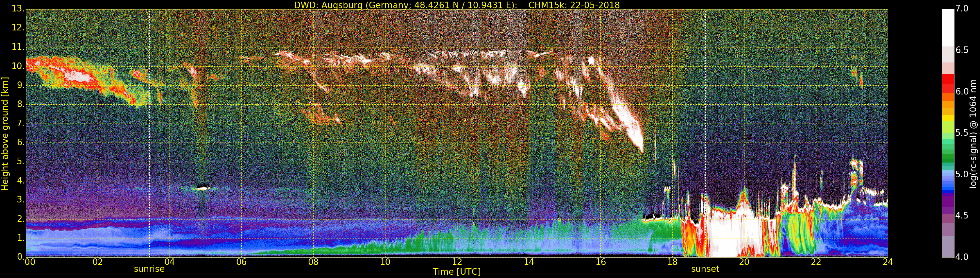Viewport: 980px width, 278px height.
Task: Click the cirrus cloud core near 01 UTC
Action: click(x=78, y=76)
